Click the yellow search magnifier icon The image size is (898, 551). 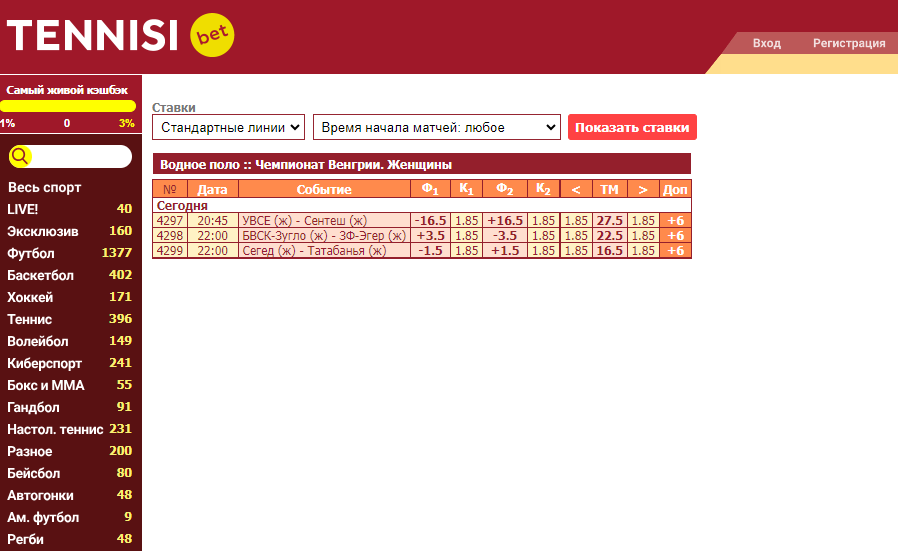click(x=20, y=156)
